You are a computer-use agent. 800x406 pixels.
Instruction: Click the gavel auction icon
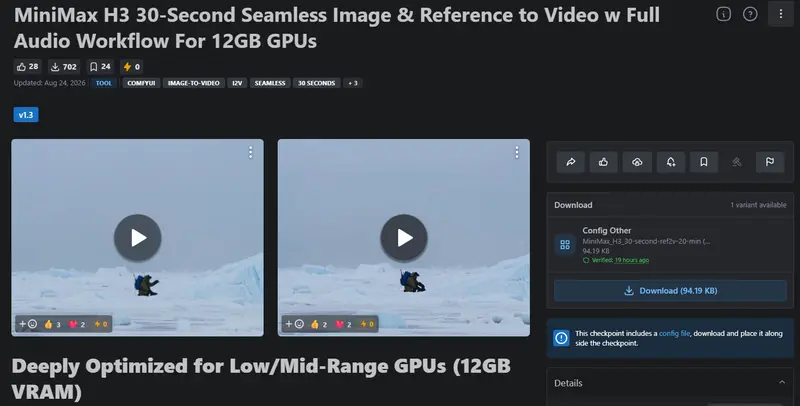[x=737, y=162]
